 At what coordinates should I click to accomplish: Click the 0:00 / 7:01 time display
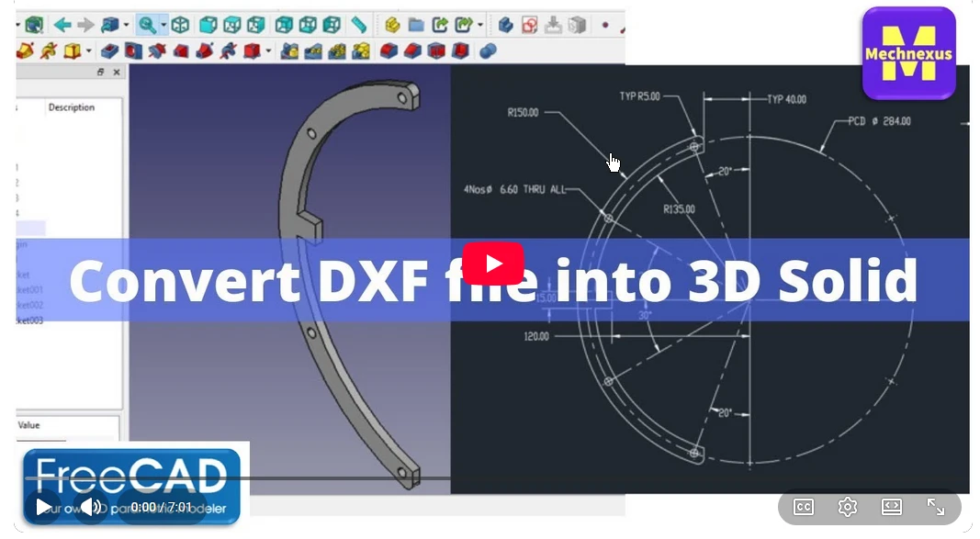coord(162,507)
